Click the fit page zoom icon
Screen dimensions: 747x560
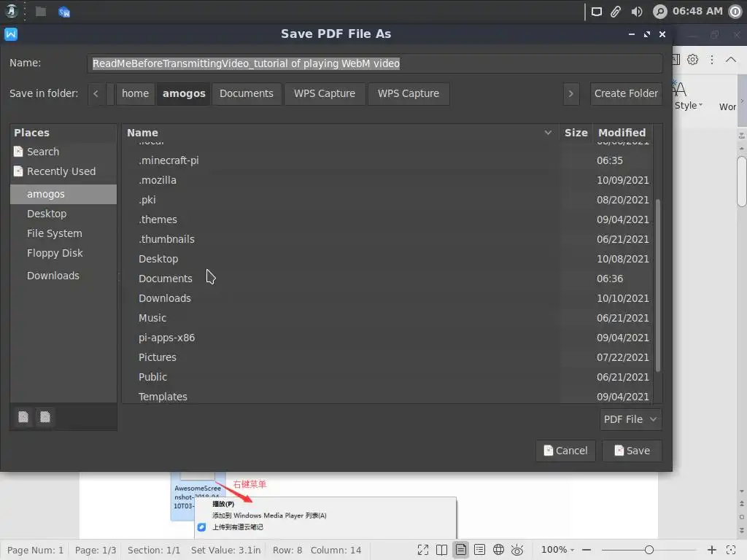[731, 550]
